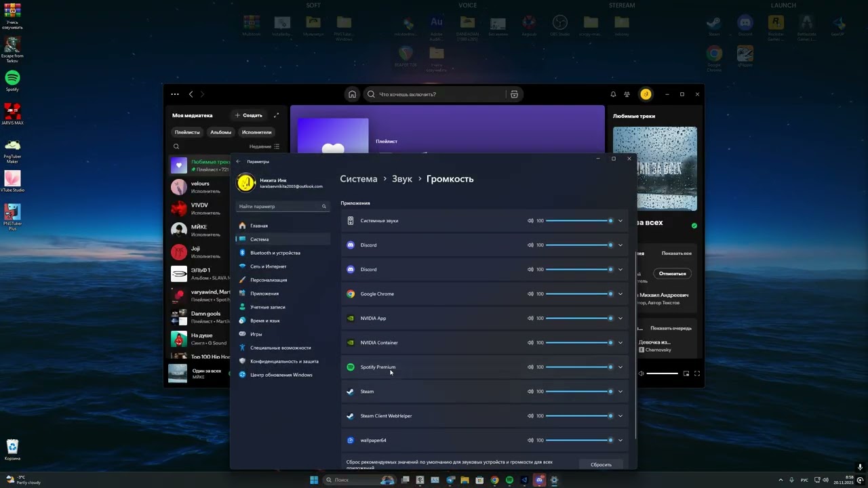Viewport: 868px width, 488px height.
Task: Open Корзина recycle bin
Action: [x=12, y=449]
